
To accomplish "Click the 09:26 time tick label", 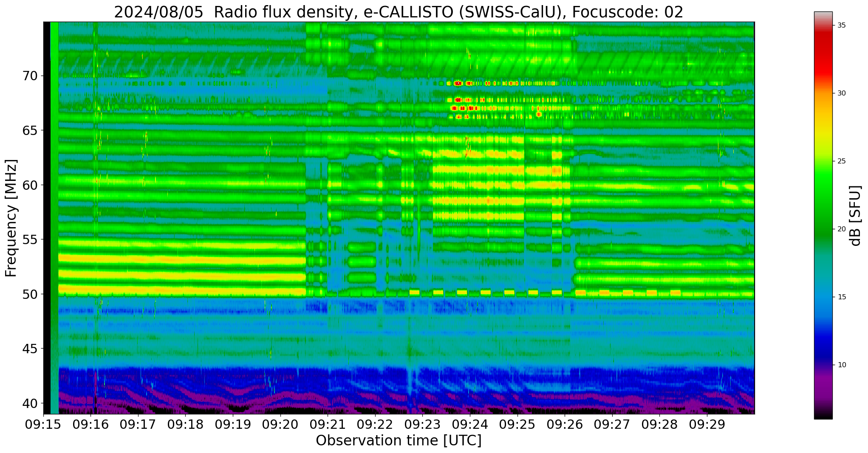I will pyautogui.click(x=565, y=424).
